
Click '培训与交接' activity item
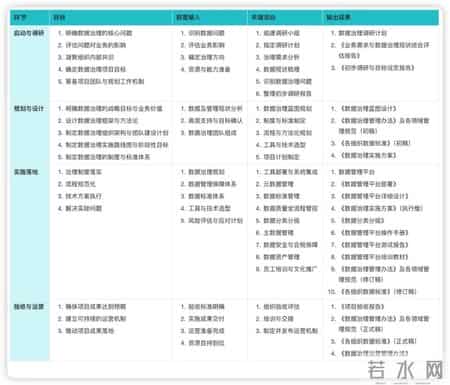point(278,319)
